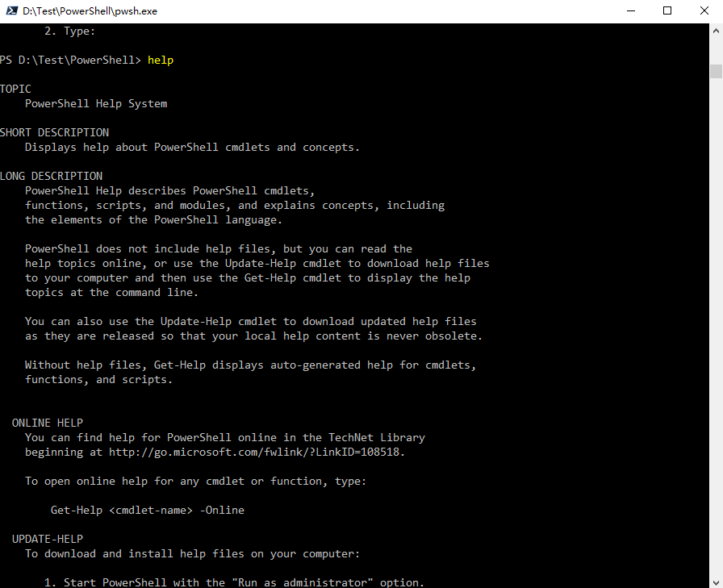This screenshot has width=723, height=588.
Task: Open the PowerShell title bar icon menu
Action: click(14, 10)
